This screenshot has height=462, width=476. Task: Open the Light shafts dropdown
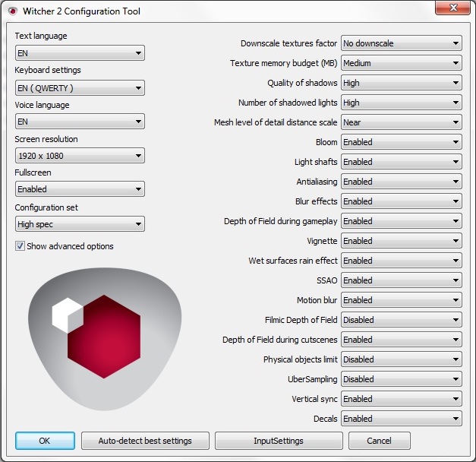402,162
